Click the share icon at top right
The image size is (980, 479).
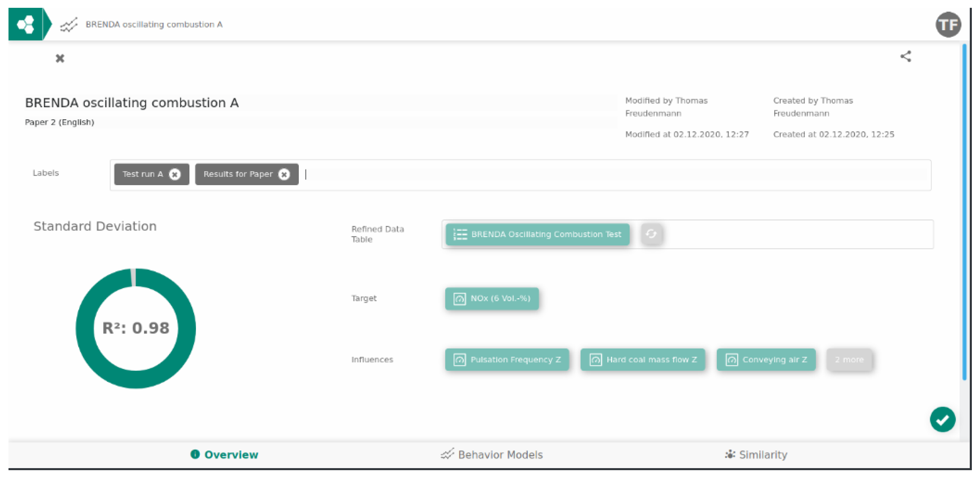[905, 57]
